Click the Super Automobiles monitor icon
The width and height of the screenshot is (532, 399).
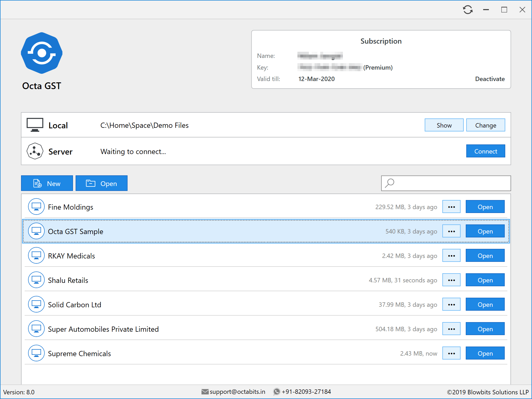tap(36, 329)
